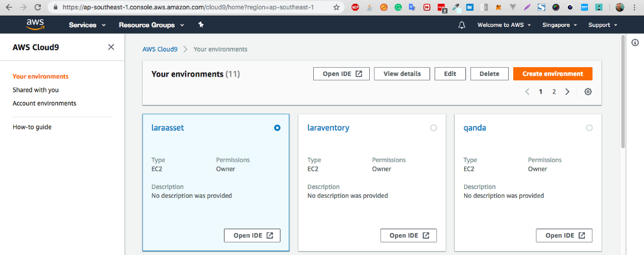Open the notifications bell
This screenshot has width=644, height=255.
(x=462, y=25)
